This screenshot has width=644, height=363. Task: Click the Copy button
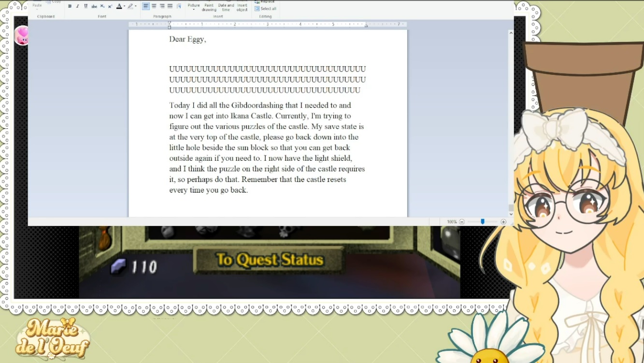click(54, 2)
